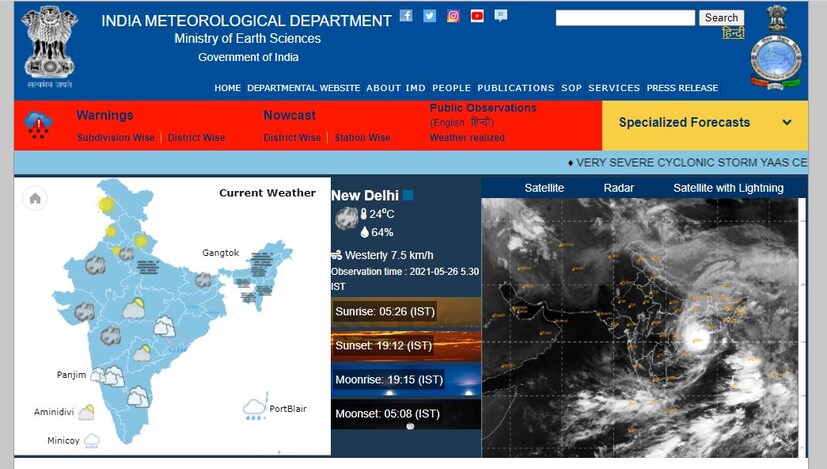The width and height of the screenshot is (827, 469).
Task: Open the Weather realized link
Action: (467, 138)
